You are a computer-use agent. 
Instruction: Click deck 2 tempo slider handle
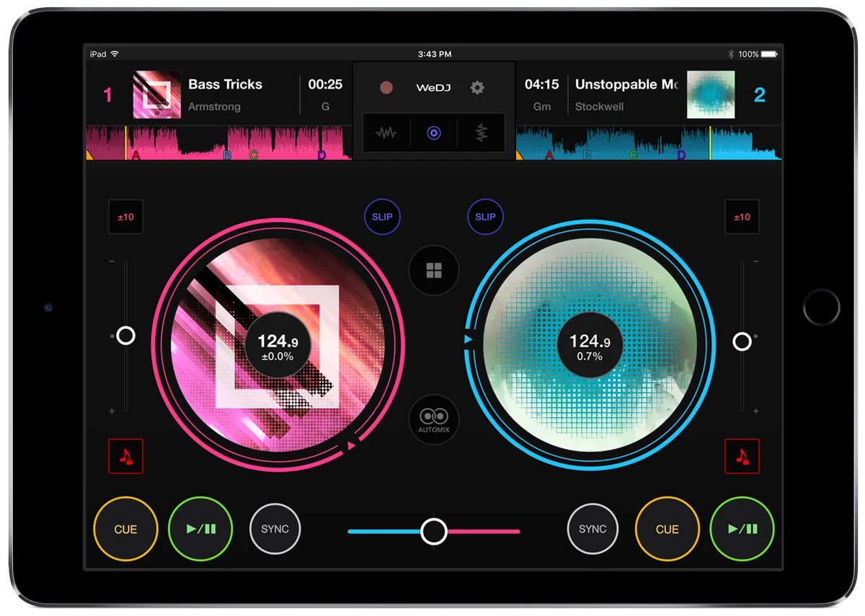742,342
